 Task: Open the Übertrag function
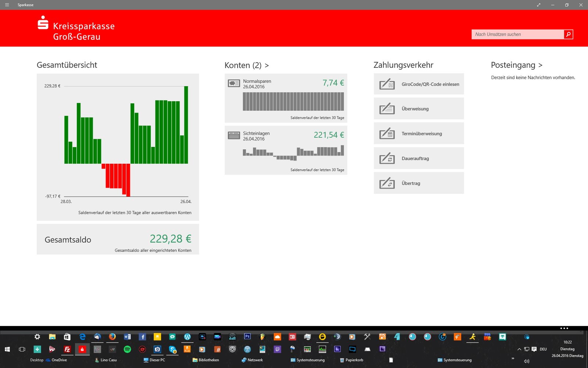[419, 183]
